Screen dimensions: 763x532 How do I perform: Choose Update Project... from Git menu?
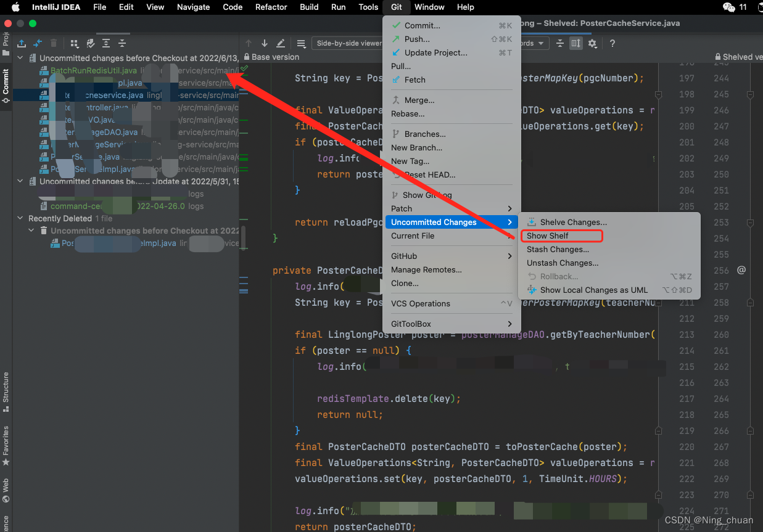pos(452,52)
